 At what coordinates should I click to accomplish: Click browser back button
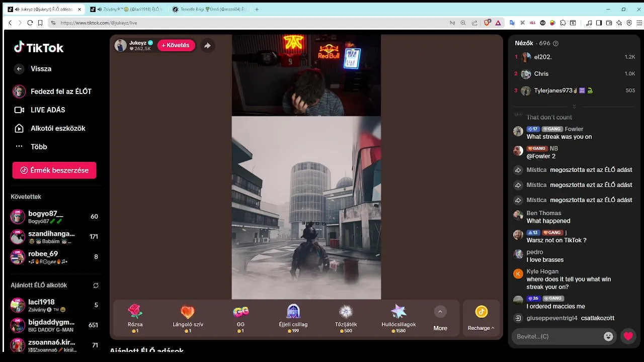10,23
